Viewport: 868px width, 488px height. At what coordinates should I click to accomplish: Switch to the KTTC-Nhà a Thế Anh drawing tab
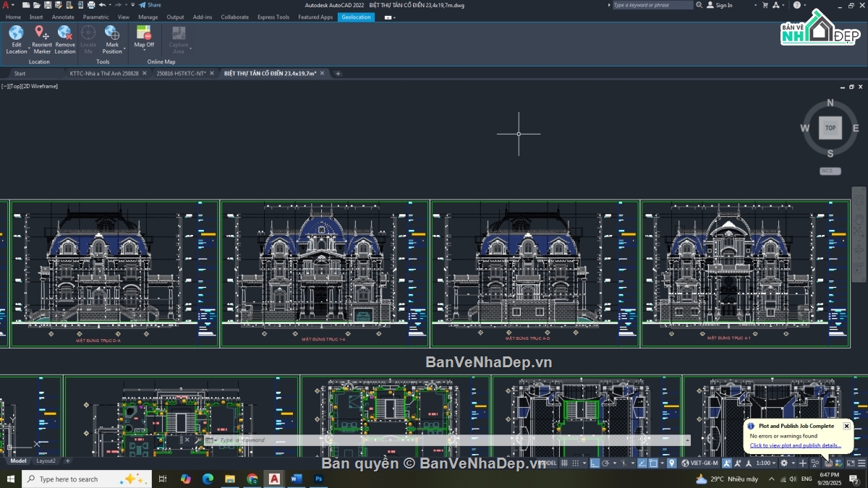[x=103, y=73]
